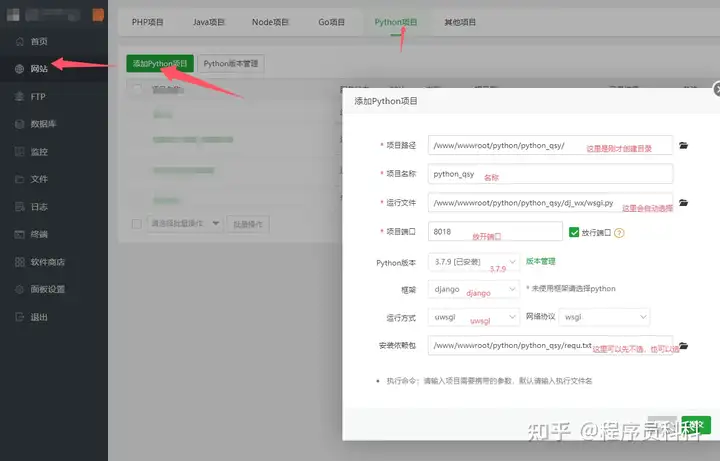Open the 请选择批量操作 dropdown
Image resolution: width=720 pixels, height=461 pixels.
pos(185,224)
